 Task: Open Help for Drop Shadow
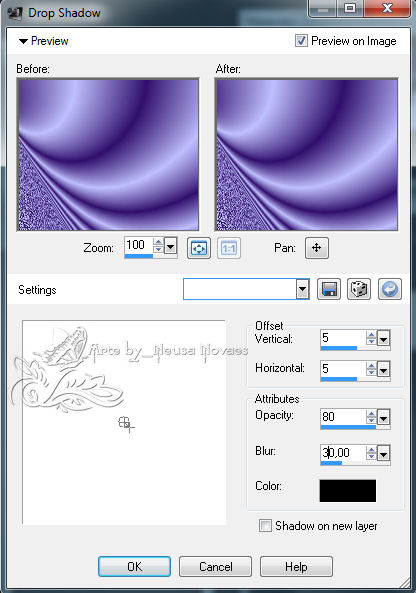pos(296,566)
